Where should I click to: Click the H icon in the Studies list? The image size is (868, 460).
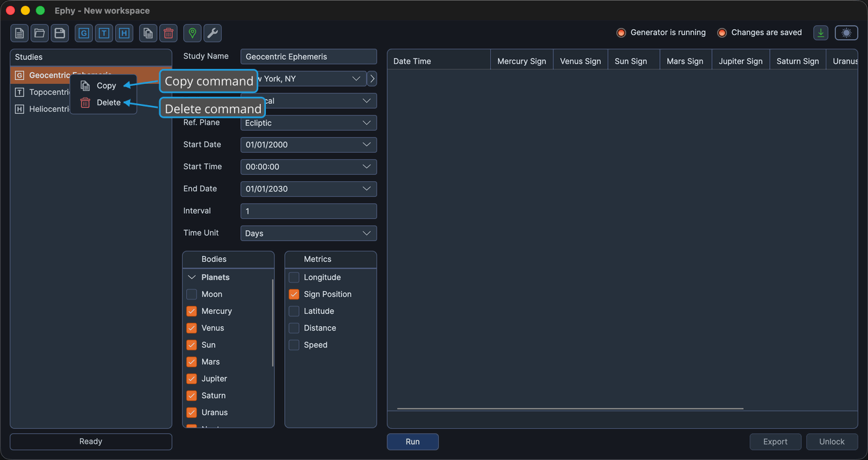point(20,109)
